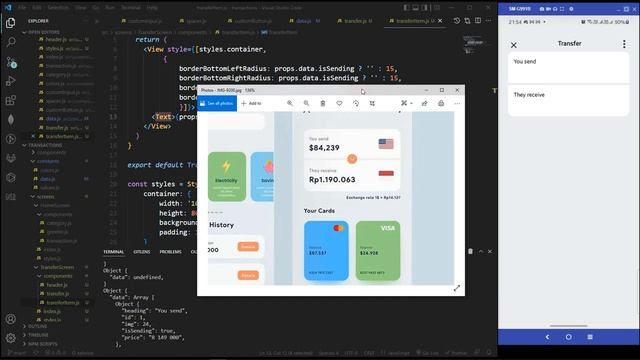Click Add to button in Photos
The width and height of the screenshot is (640, 360).
pyautogui.click(x=251, y=103)
